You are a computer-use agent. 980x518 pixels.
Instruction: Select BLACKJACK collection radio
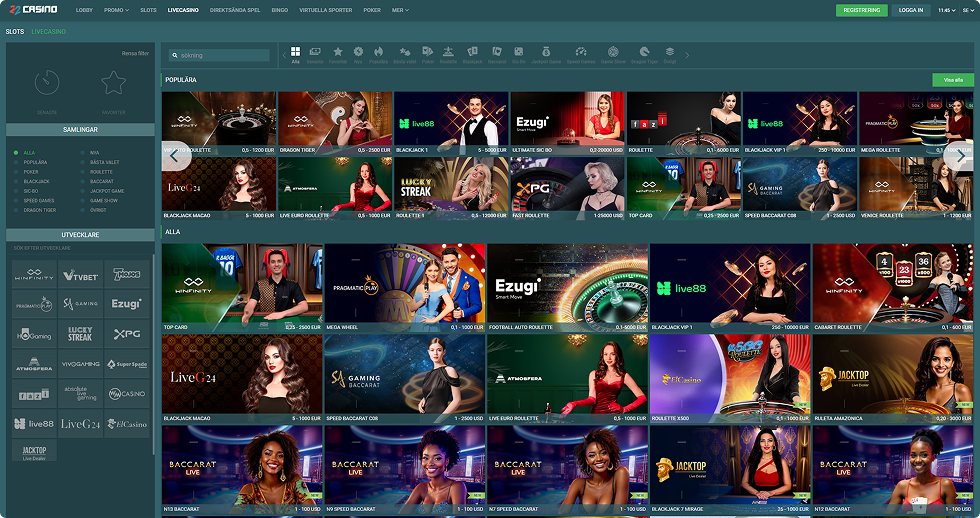(16, 181)
